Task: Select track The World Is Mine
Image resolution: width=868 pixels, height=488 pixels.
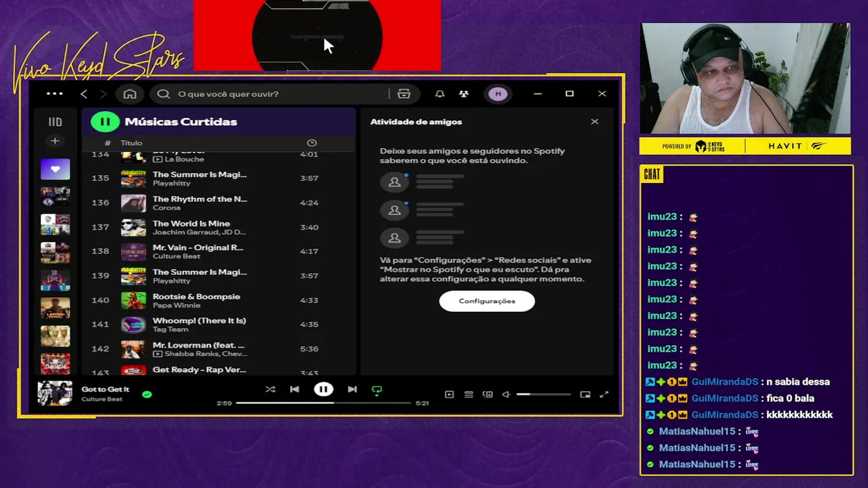Action: click(x=218, y=227)
